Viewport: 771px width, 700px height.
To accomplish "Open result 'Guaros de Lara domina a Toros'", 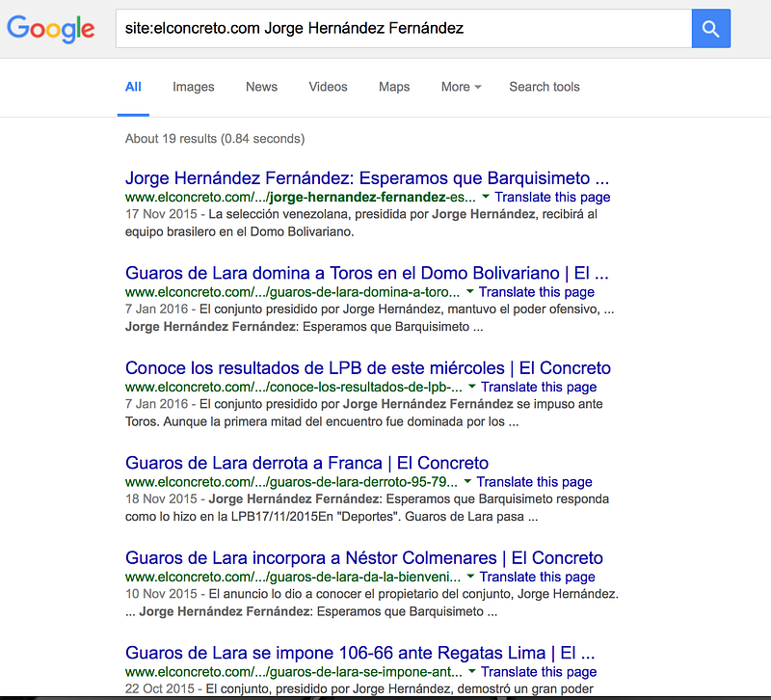I will point(367,273).
